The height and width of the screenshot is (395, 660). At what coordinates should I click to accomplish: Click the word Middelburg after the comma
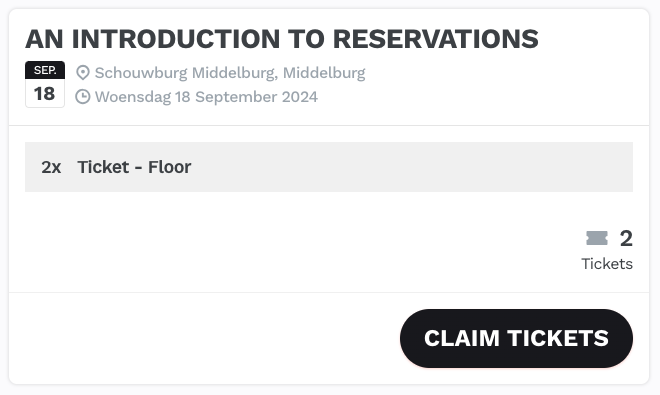[324, 73]
